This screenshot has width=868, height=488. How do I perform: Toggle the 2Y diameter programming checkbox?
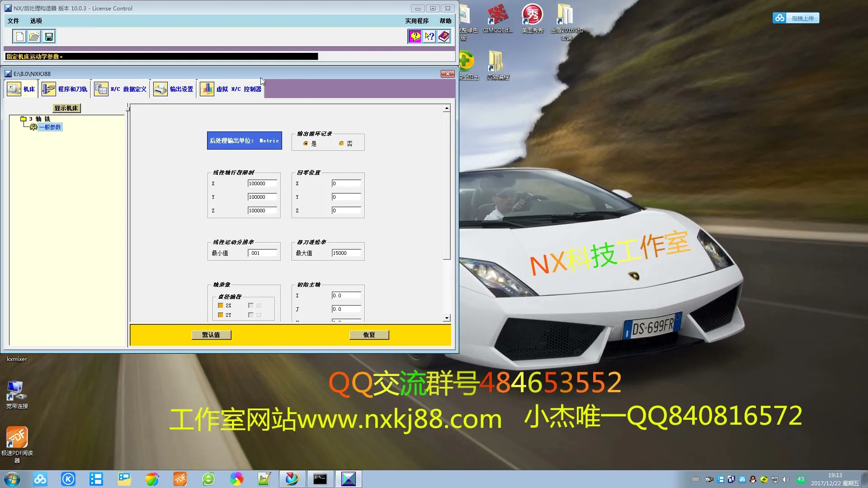[x=221, y=315]
